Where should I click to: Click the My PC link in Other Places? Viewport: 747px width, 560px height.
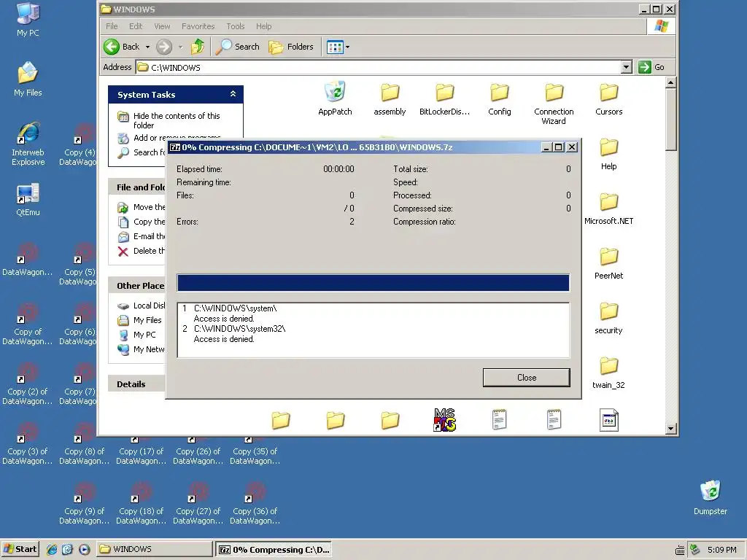[x=137, y=335]
